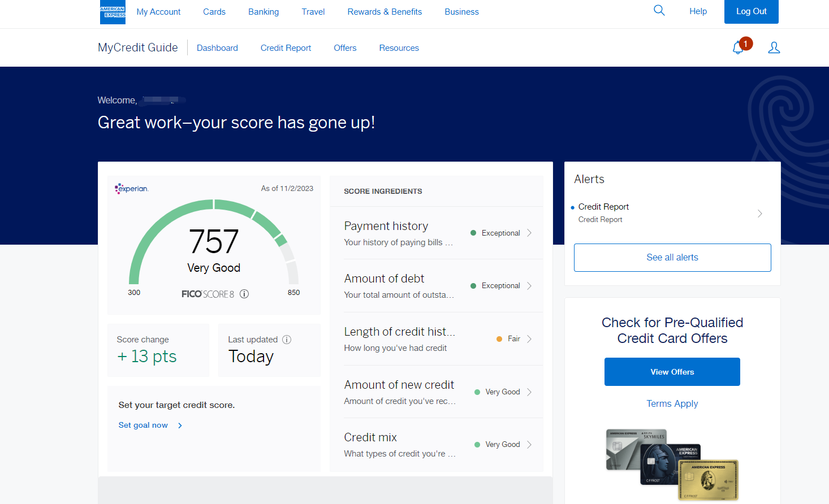Click the + 13 pts score change
The width and height of the screenshot is (829, 504).
point(147,357)
